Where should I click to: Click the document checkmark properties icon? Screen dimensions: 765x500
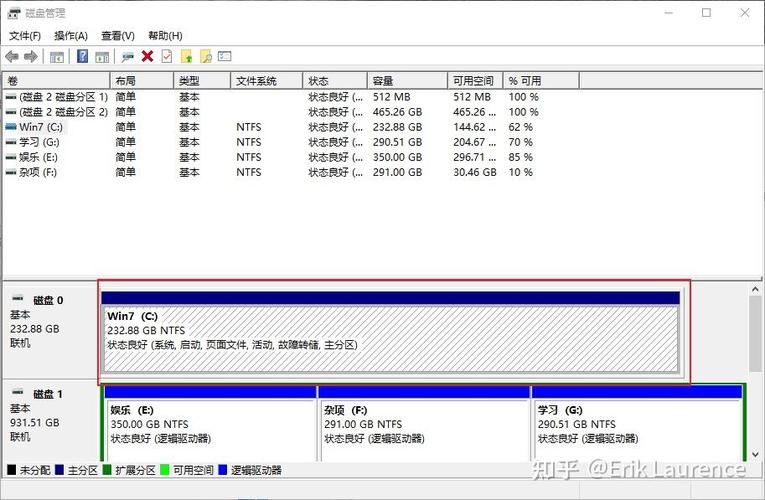click(x=167, y=56)
